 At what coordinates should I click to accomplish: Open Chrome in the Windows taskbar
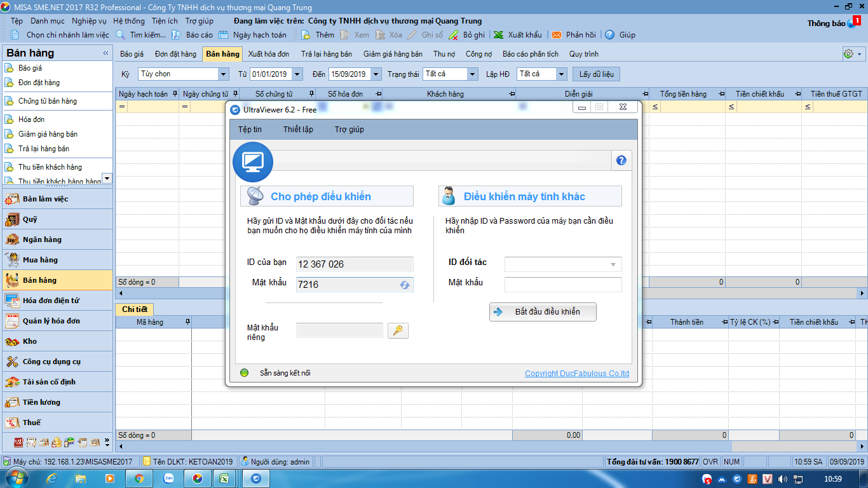(x=139, y=478)
